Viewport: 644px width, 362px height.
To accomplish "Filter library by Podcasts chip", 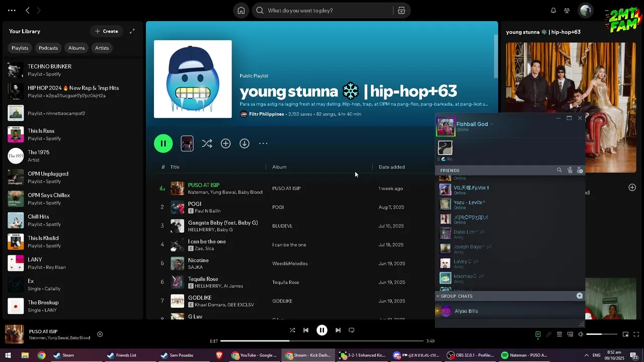I will tap(48, 48).
